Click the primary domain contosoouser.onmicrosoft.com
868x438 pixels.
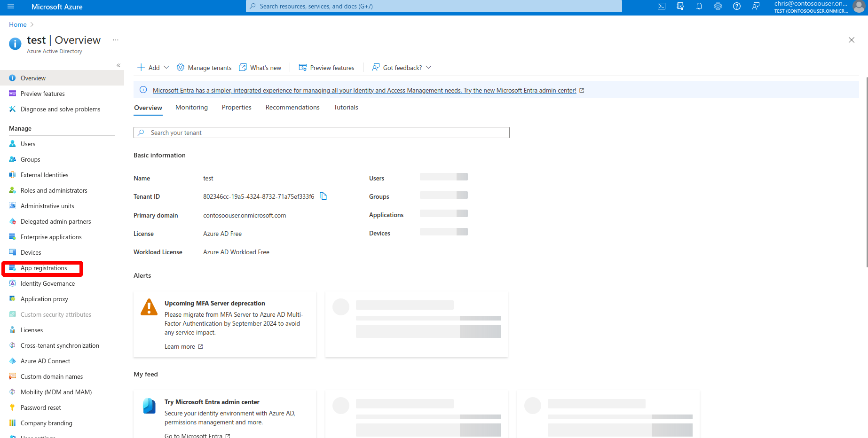click(245, 215)
